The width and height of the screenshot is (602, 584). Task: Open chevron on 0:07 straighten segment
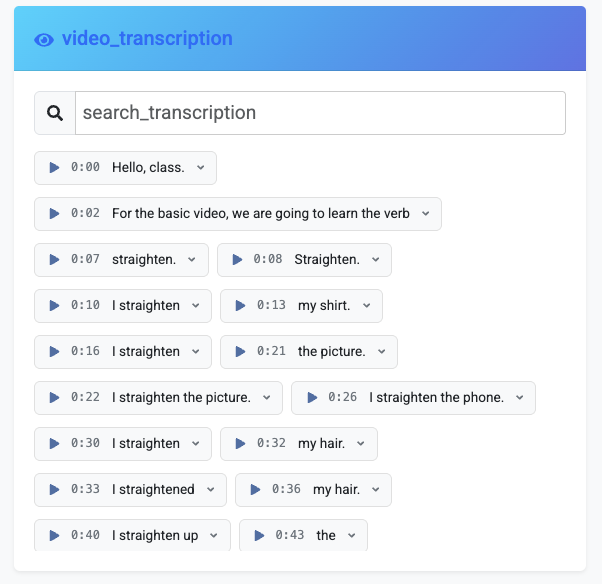pos(192,260)
